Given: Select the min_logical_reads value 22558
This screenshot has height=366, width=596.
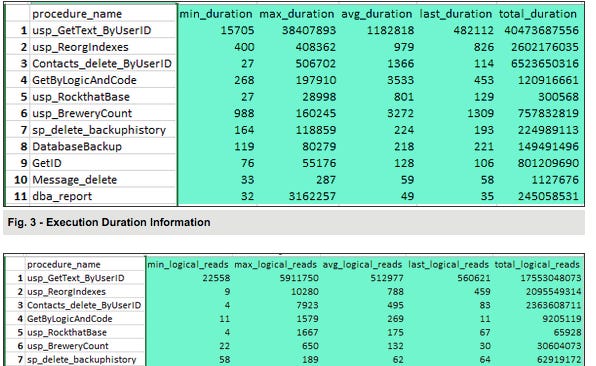Looking at the screenshot, I should pos(216,278).
